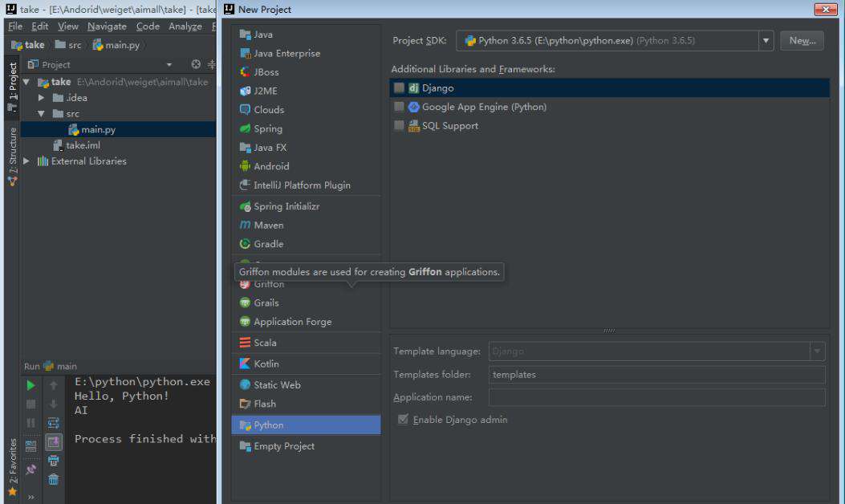Click the up stack trace arrow in Run panel

click(53, 385)
